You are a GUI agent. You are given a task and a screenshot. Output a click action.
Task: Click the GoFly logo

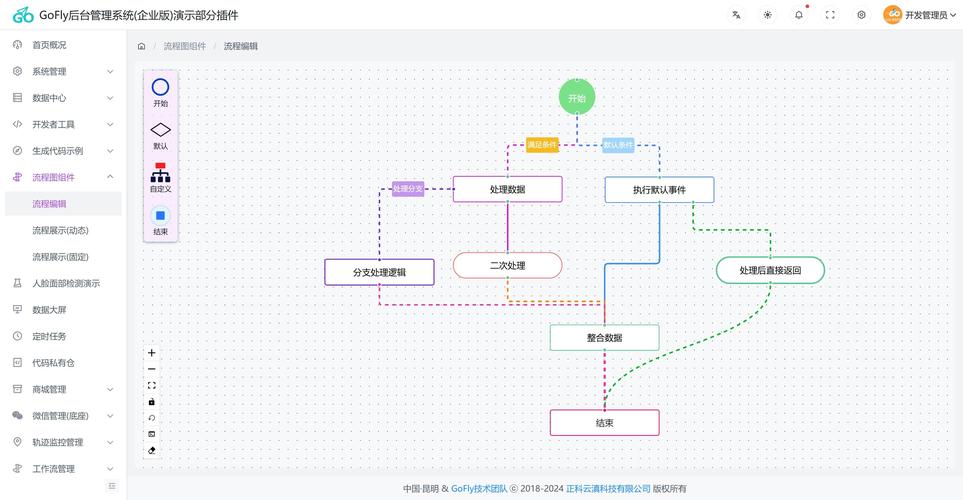23,15
